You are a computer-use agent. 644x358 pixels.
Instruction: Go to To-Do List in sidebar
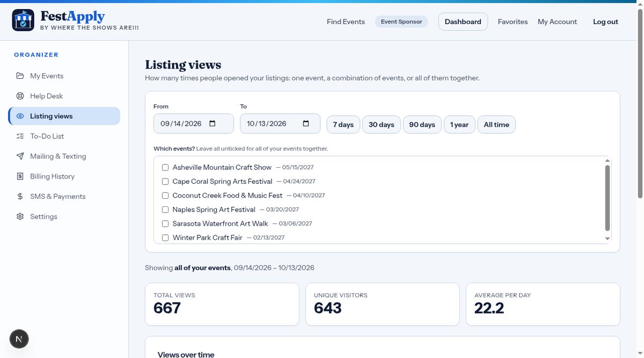click(64, 136)
